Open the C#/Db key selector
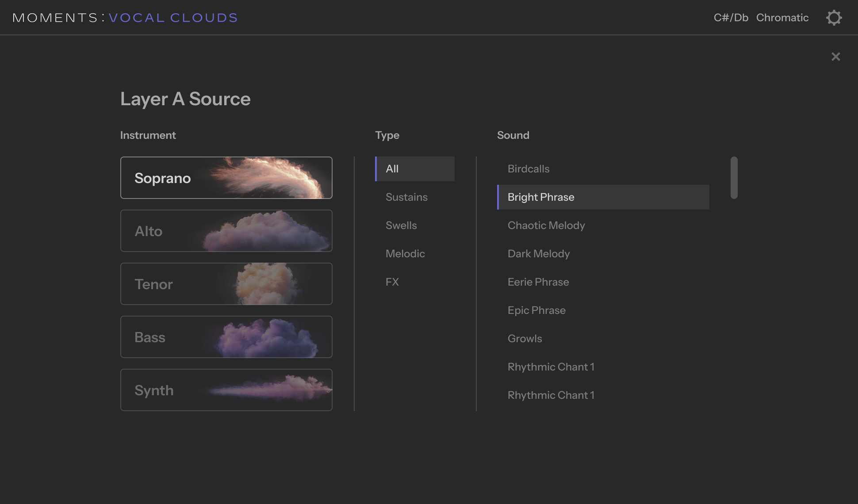 (x=731, y=18)
